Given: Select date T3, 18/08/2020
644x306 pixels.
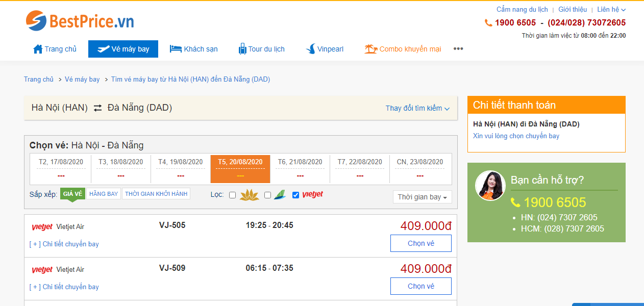Looking at the screenshot, I should pos(121,168).
